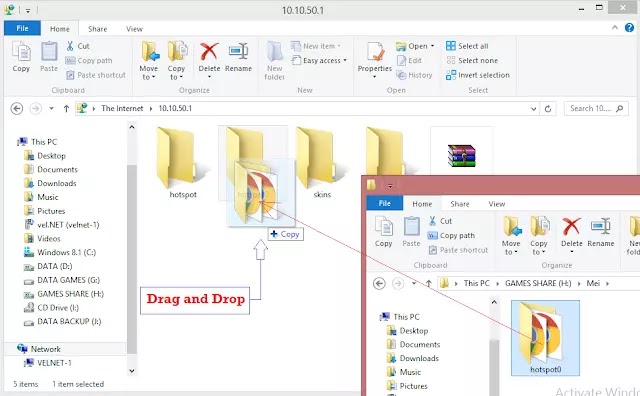Image resolution: width=640 pixels, height=396 pixels.
Task: Select DATA BACKUP (J:) drive
Action: click(63, 322)
